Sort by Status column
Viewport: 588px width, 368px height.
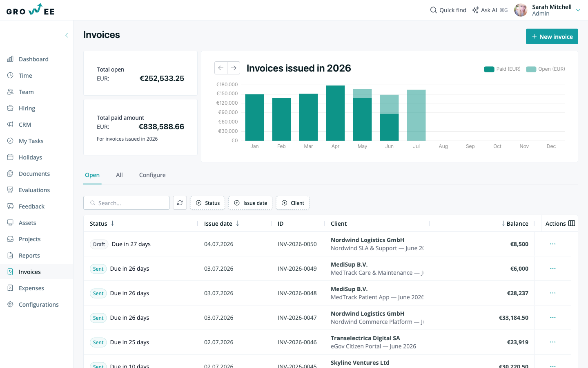[102, 224]
